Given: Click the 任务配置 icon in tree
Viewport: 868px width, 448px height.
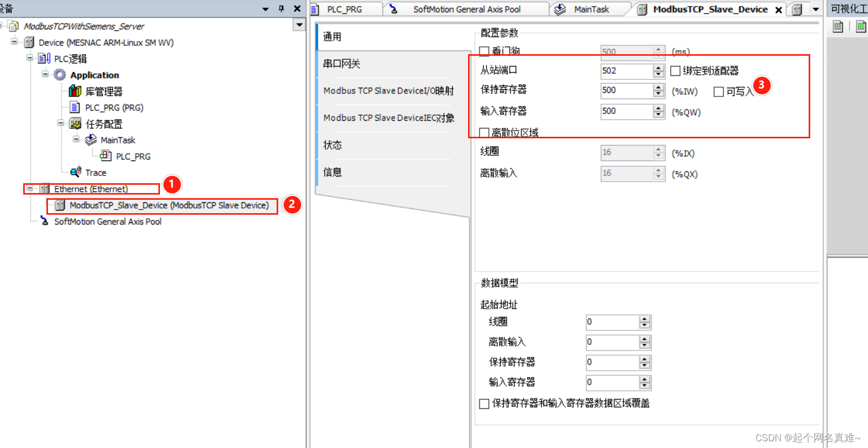Looking at the screenshot, I should click(75, 123).
